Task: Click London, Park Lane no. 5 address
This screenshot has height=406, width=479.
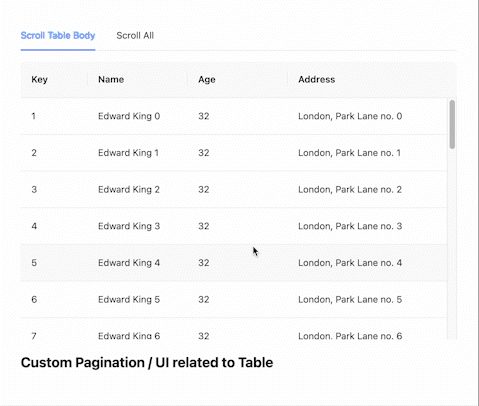Action: click(350, 300)
